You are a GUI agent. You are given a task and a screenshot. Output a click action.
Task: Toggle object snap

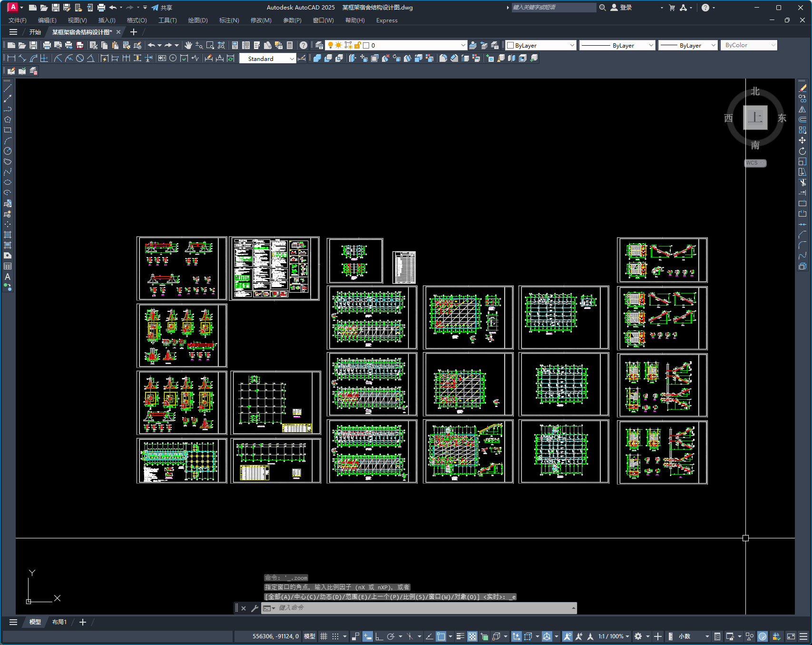[441, 636]
